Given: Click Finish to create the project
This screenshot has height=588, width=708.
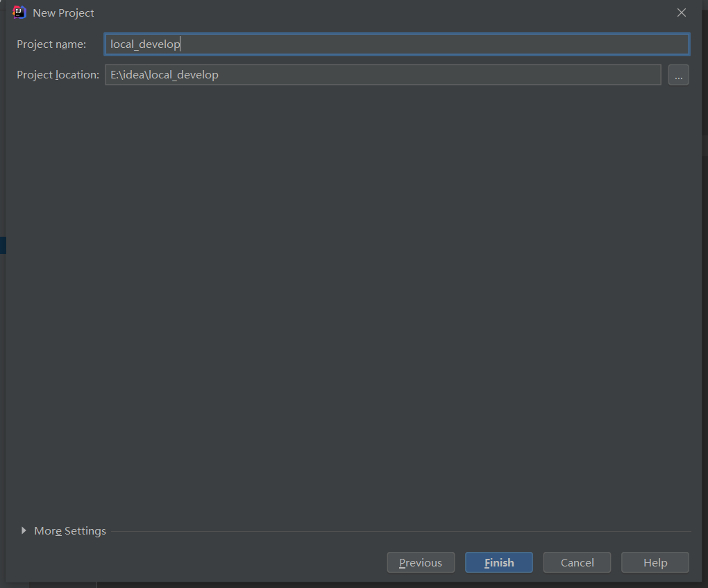Looking at the screenshot, I should (x=499, y=562).
